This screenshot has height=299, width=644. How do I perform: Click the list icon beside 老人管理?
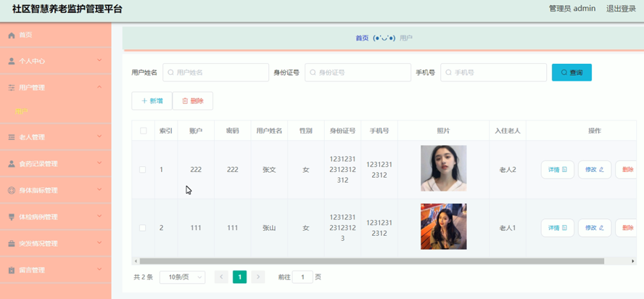pyautogui.click(x=12, y=137)
